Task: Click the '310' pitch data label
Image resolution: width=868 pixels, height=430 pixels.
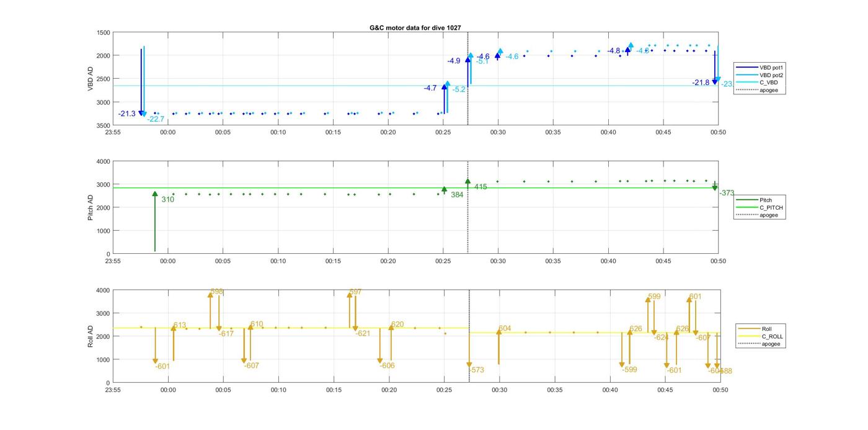Action: click(x=167, y=200)
